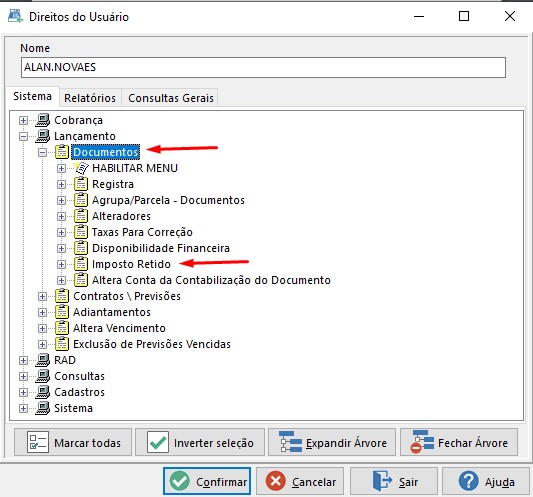533x497 pixels.
Task: Click the Sistema node computer icon
Action: point(43,408)
